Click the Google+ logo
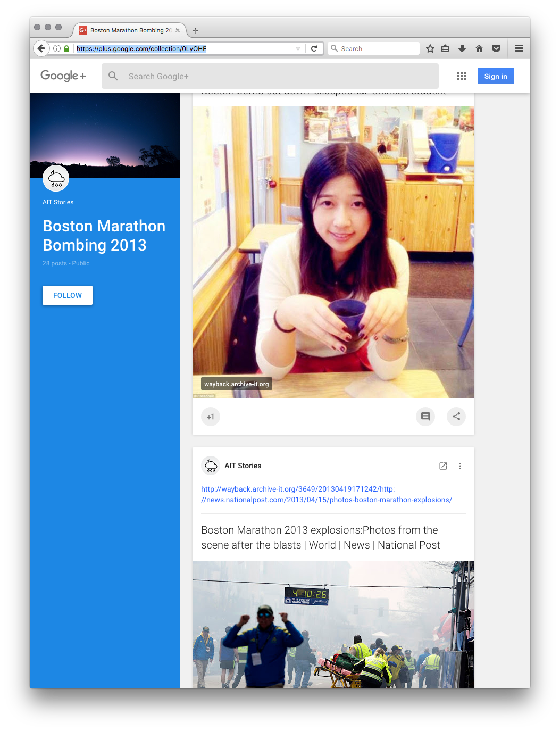This screenshot has height=731, width=560. tap(63, 76)
